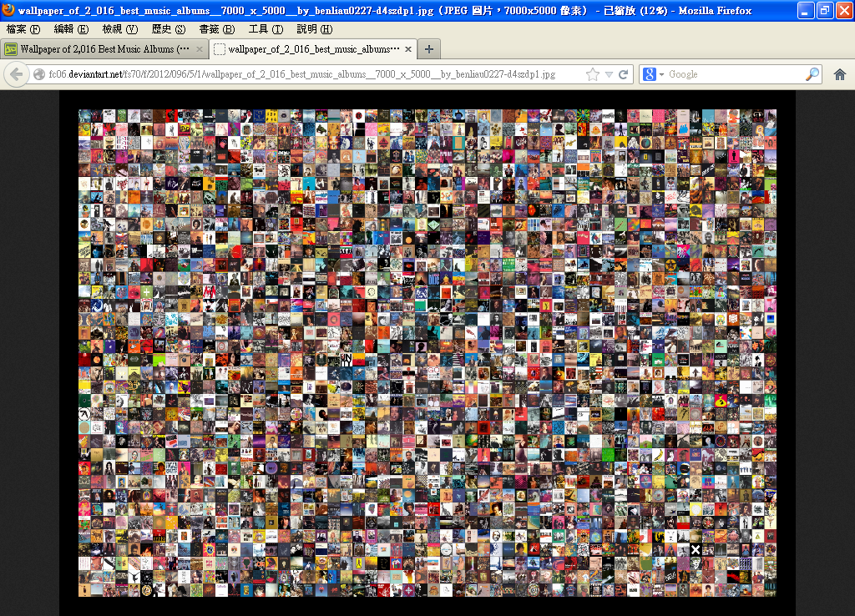Close the active wallpaper jpg tab
Image resolution: width=855 pixels, height=616 pixels.
pos(408,49)
